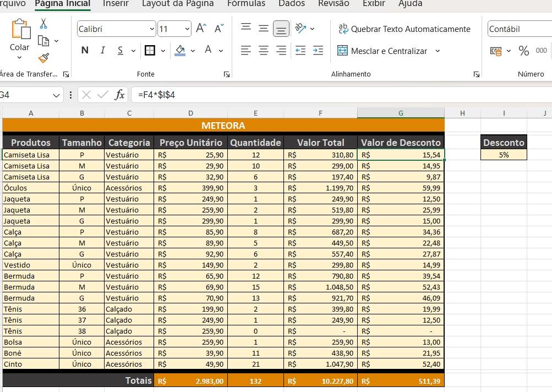Decrease the cell indent
Screen dimensions: 552x392
[x=300, y=50]
